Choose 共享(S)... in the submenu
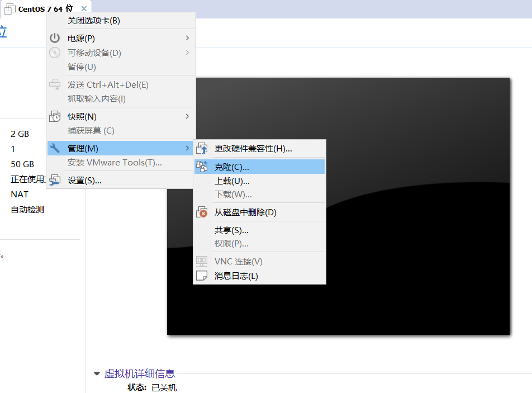532x393 pixels. pyautogui.click(x=259, y=230)
